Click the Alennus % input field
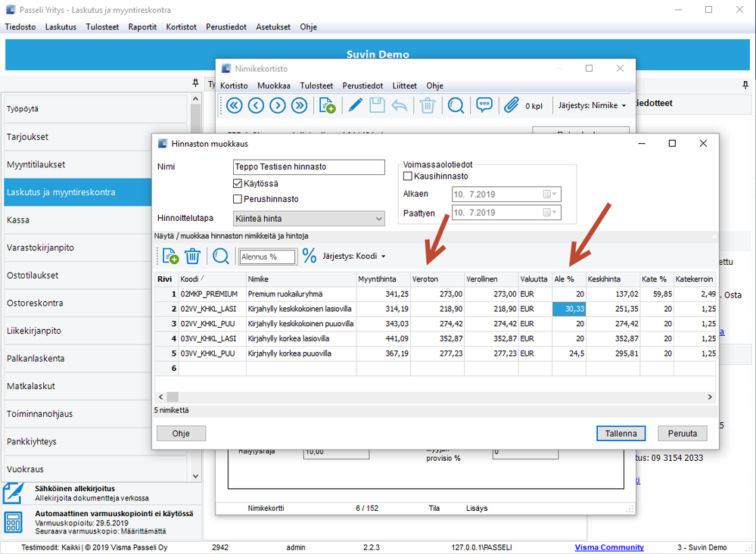Image resolution: width=756 pixels, height=554 pixels. pyautogui.click(x=268, y=257)
